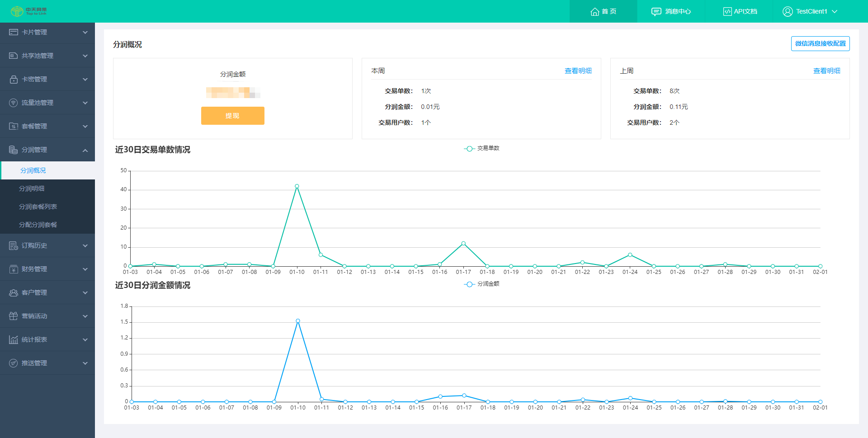
Task: Expand the 流量池管理 menu chevron
Action: [x=85, y=103]
